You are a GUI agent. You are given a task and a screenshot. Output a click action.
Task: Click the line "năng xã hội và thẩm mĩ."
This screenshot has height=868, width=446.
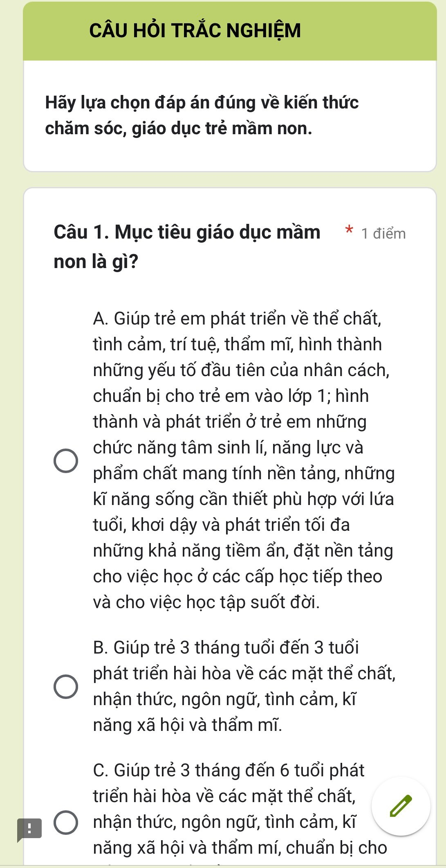point(188,725)
